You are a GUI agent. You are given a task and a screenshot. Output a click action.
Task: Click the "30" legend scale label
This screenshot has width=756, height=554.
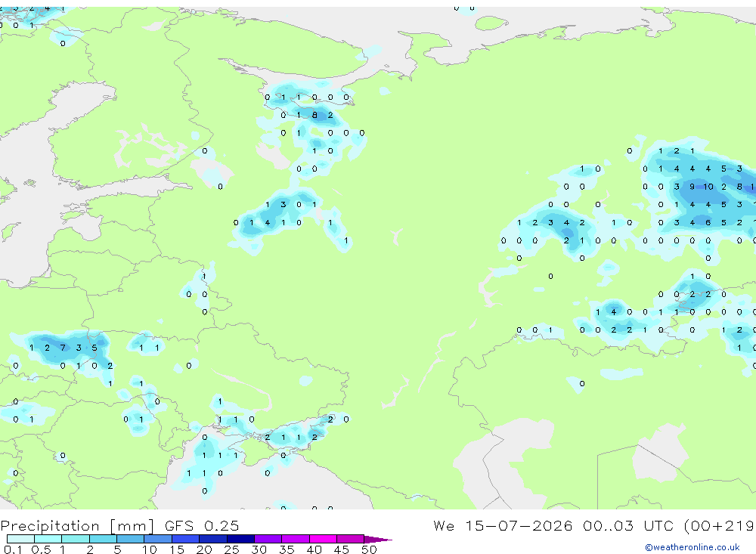pyautogui.click(x=259, y=549)
